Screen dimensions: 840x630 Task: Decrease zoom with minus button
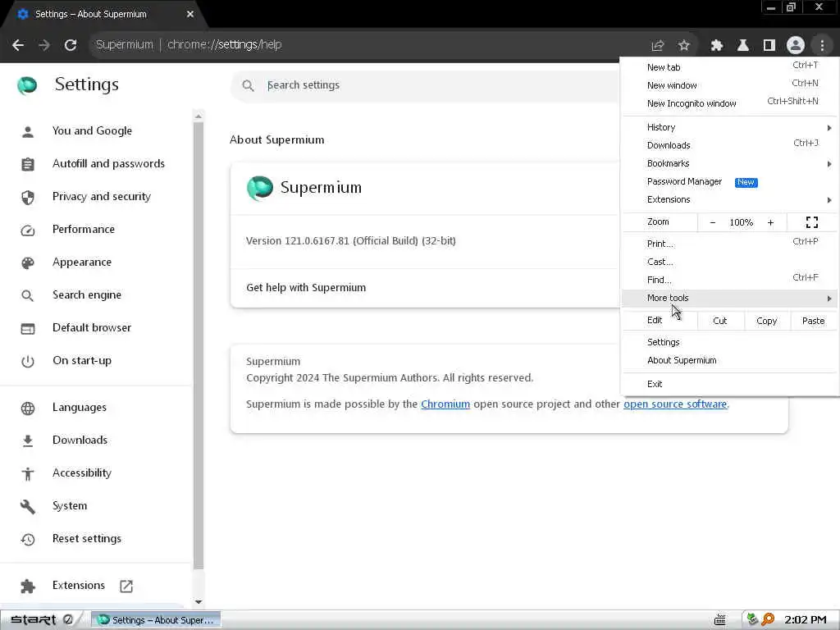pyautogui.click(x=713, y=222)
